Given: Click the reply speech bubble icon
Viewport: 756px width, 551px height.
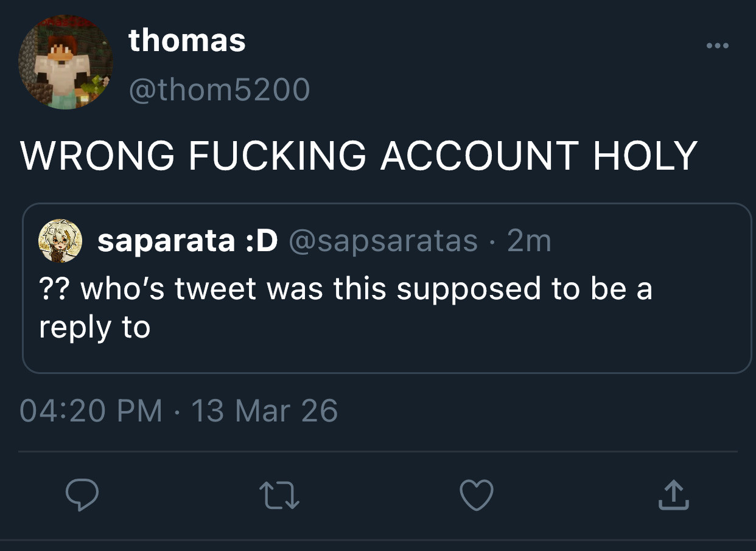Looking at the screenshot, I should pos(82,495).
